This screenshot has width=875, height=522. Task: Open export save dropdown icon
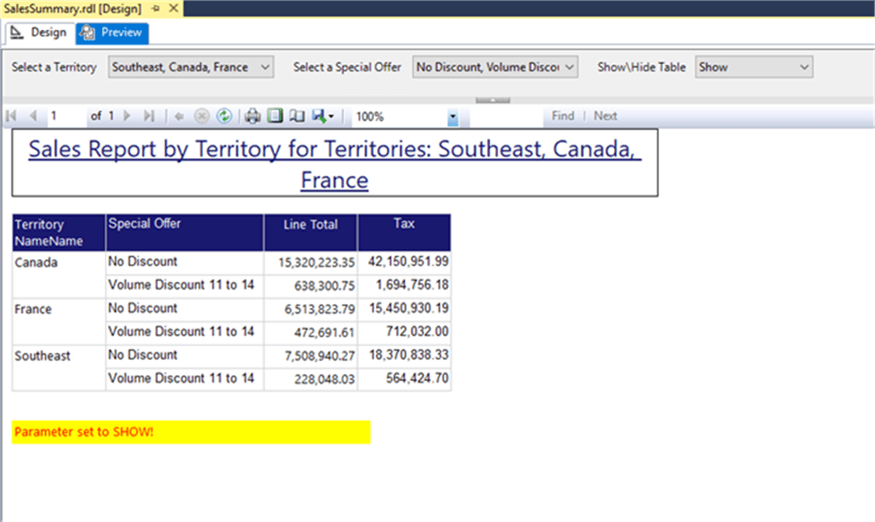[323, 116]
